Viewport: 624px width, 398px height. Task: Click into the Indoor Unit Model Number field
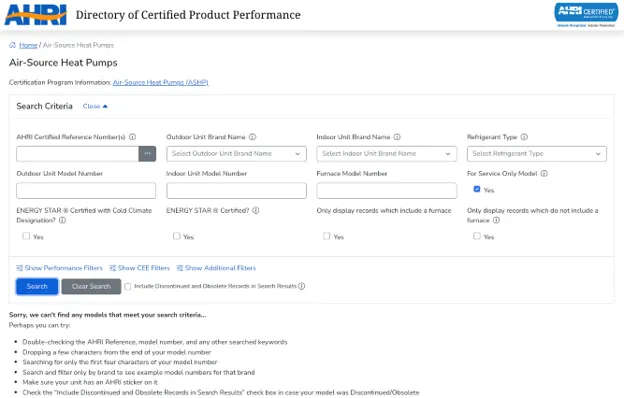[236, 191]
